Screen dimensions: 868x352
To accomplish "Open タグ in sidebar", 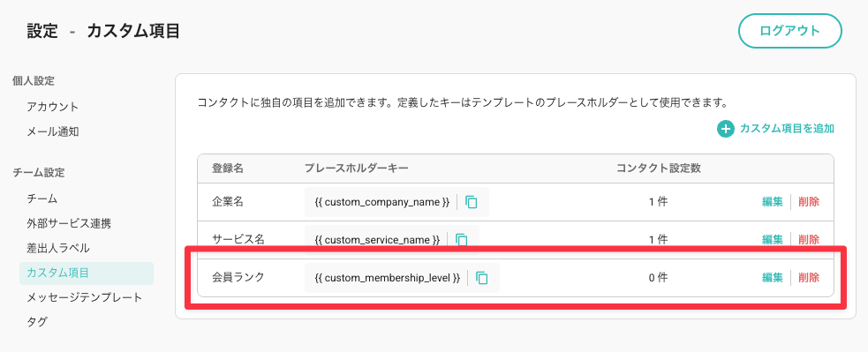I will tap(37, 322).
